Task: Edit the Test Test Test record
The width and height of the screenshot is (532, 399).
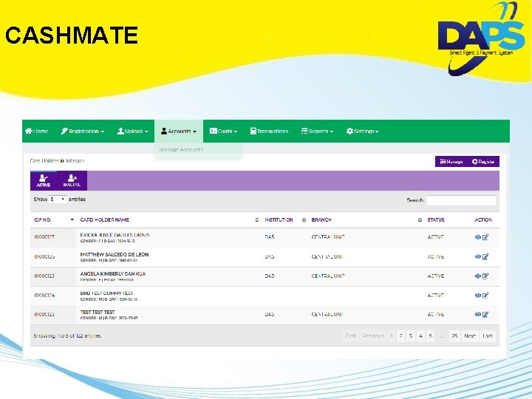Action: (x=485, y=315)
